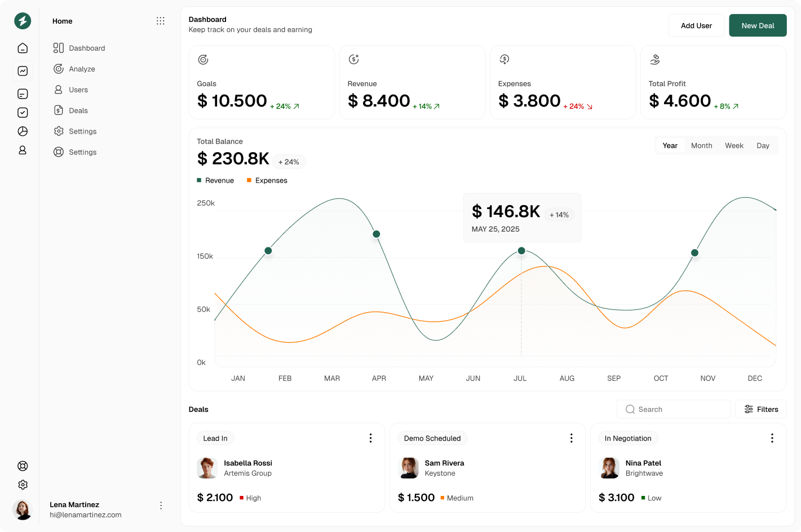801x532 pixels.
Task: Open Settings with the gear icon
Action: 75,131
